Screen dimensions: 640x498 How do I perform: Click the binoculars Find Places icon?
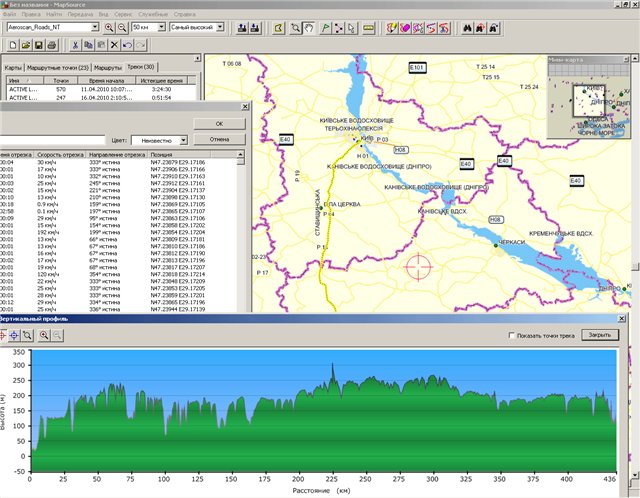[467, 28]
